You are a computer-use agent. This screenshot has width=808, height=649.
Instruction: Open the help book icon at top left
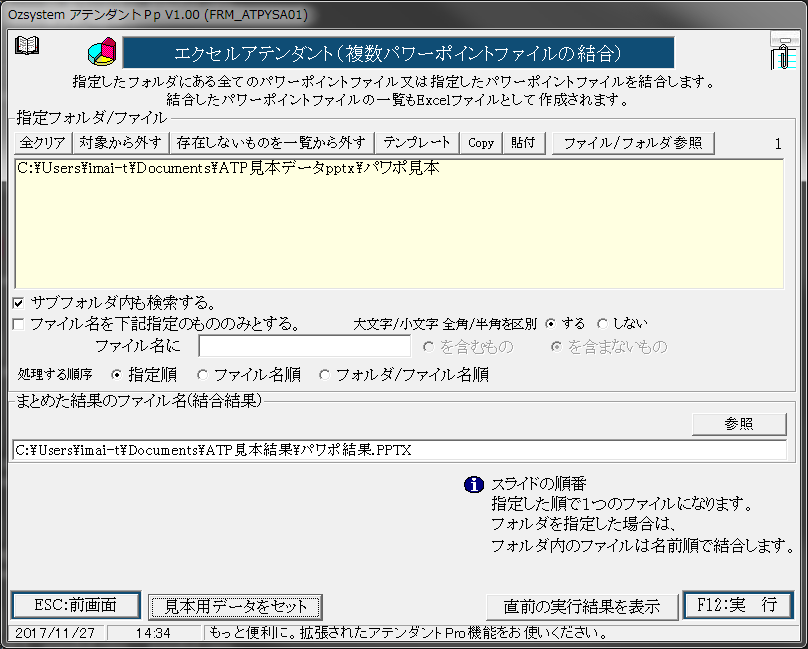click(27, 44)
